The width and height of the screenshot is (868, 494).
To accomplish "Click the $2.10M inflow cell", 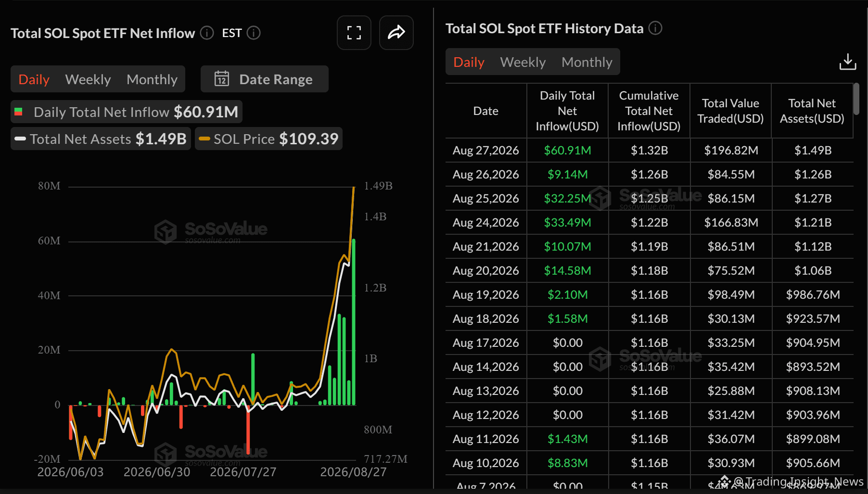I will (x=568, y=295).
